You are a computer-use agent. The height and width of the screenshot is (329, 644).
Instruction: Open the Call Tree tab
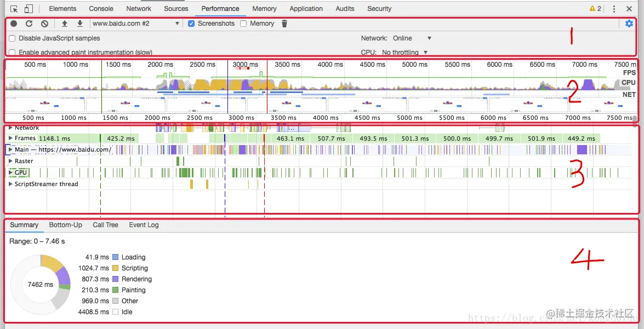[105, 225]
